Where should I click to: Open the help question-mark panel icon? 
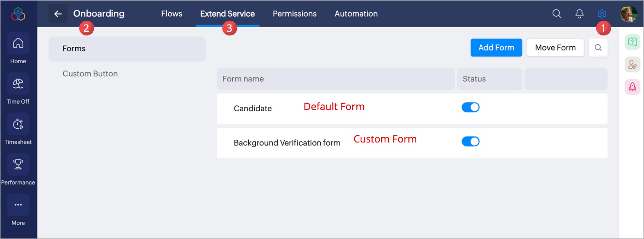pos(632,42)
